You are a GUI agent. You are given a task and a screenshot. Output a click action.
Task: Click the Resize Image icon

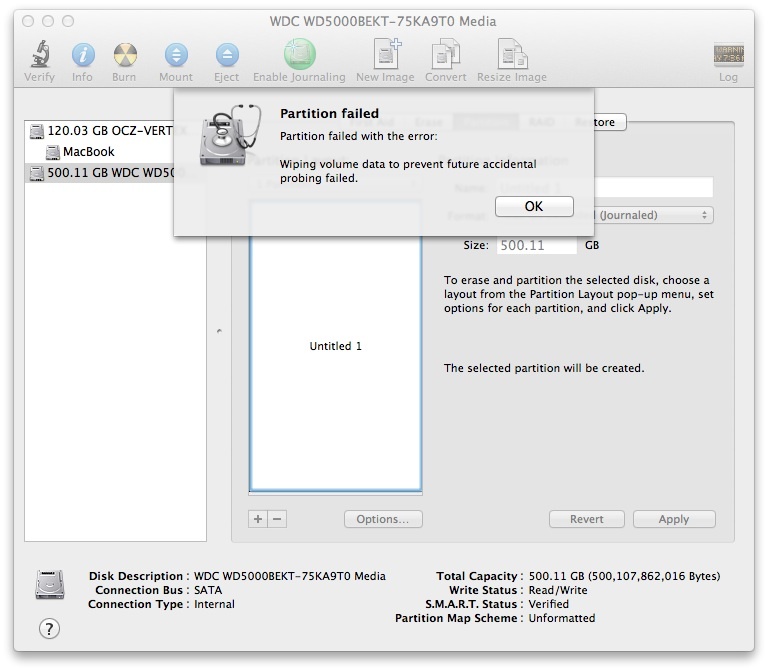coord(512,53)
